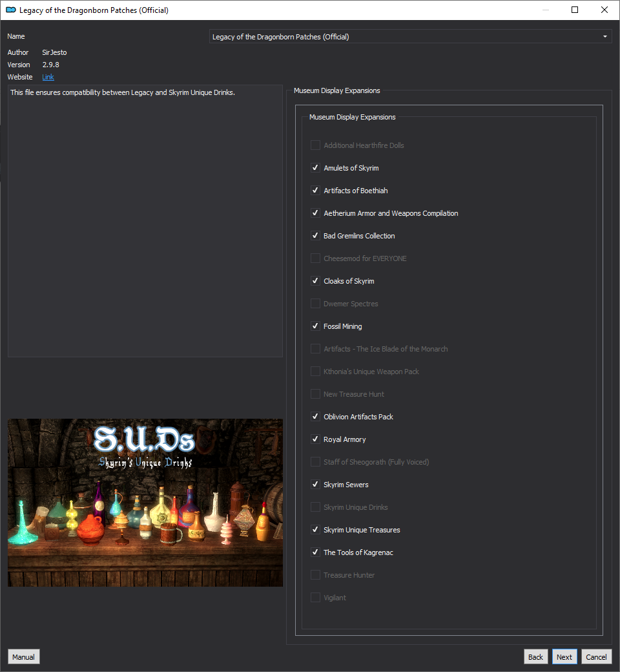The width and height of the screenshot is (620, 672).
Task: Toggle Artifacts of Boethiah checkbox
Action: [315, 190]
